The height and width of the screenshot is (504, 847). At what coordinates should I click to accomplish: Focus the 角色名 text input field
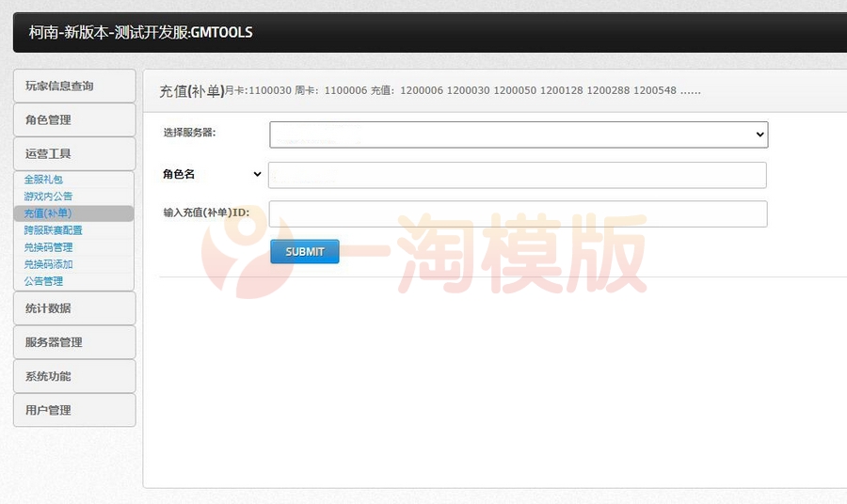[518, 175]
